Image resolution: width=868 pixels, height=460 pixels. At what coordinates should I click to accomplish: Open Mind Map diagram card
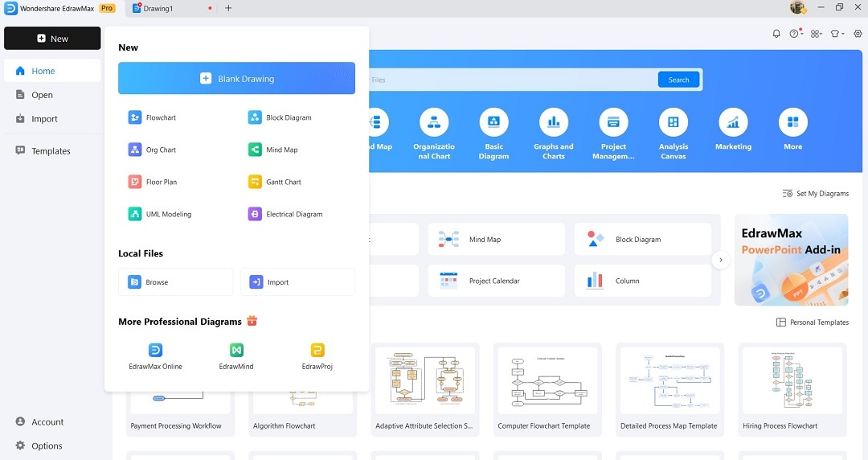[497, 240]
